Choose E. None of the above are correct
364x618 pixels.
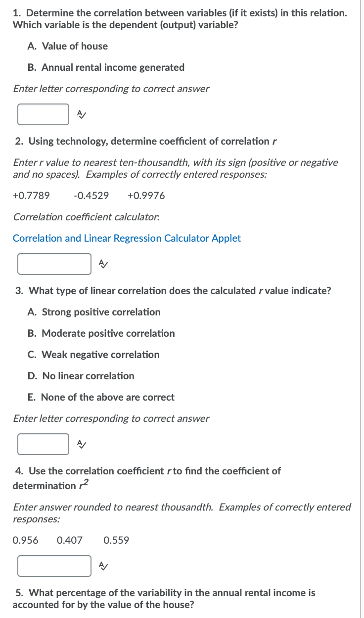pos(101,397)
